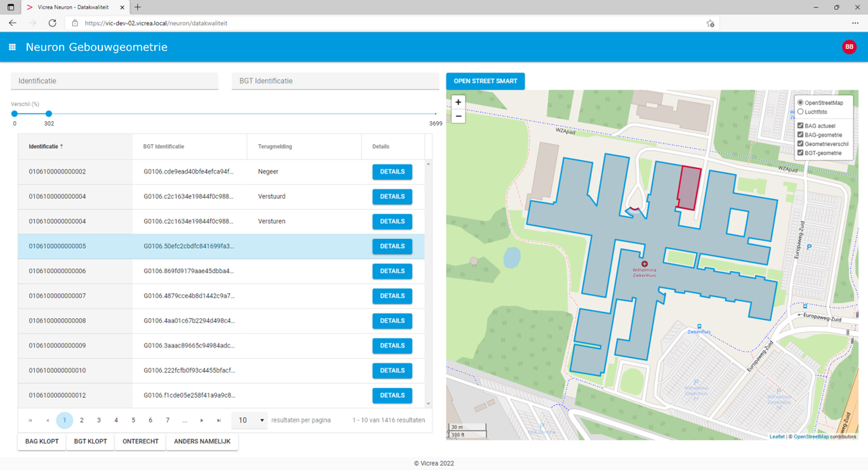Sort by Identificatie ascending arrow
This screenshot has height=470, width=868.
coord(62,147)
